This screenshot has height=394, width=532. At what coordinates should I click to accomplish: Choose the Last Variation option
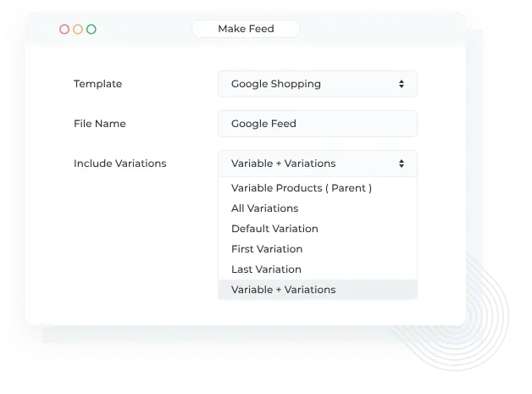click(266, 269)
